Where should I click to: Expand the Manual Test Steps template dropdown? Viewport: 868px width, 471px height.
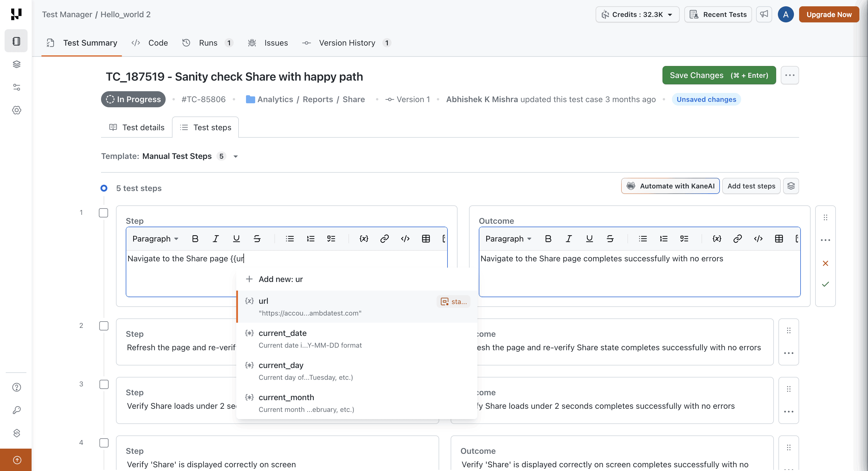(x=236, y=156)
